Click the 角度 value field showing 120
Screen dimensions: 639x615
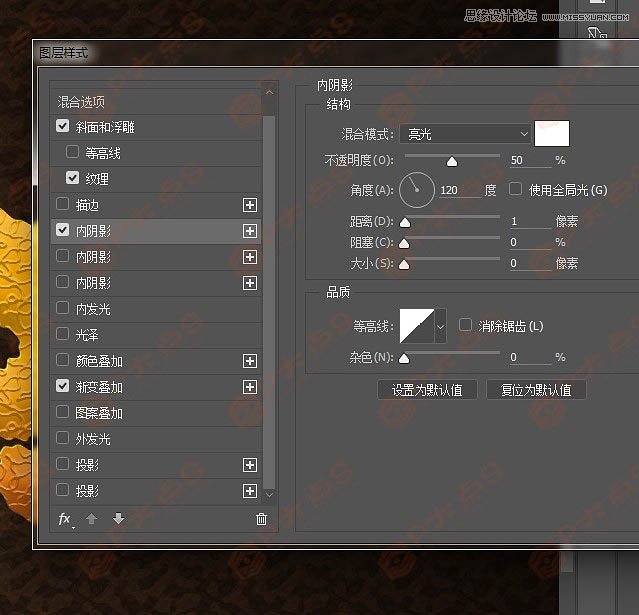[x=460, y=190]
